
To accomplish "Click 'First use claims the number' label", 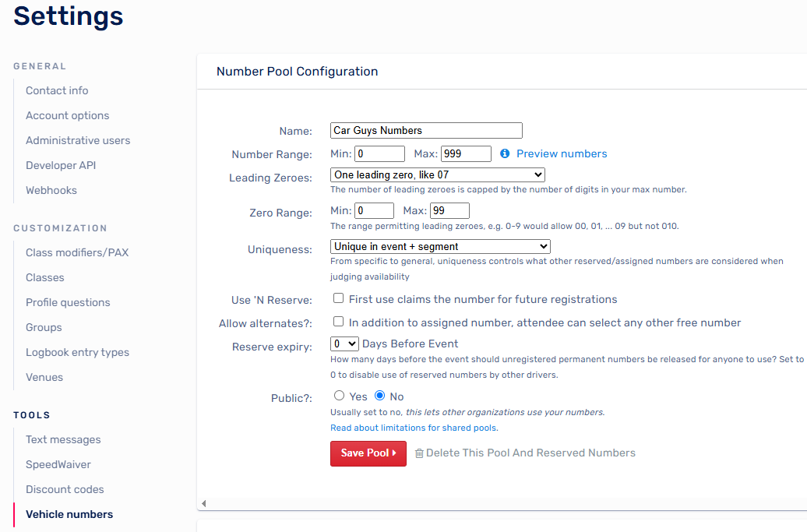I will (x=483, y=299).
